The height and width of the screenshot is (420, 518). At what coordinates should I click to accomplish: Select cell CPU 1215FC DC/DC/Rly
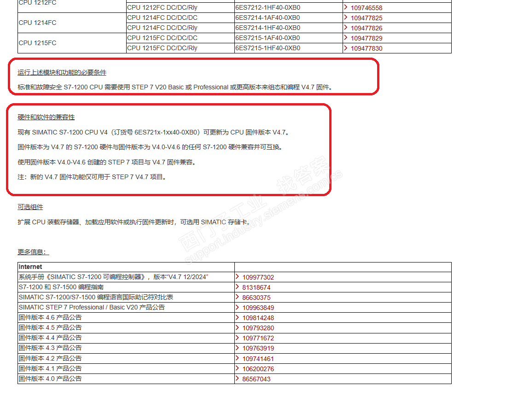click(180, 48)
